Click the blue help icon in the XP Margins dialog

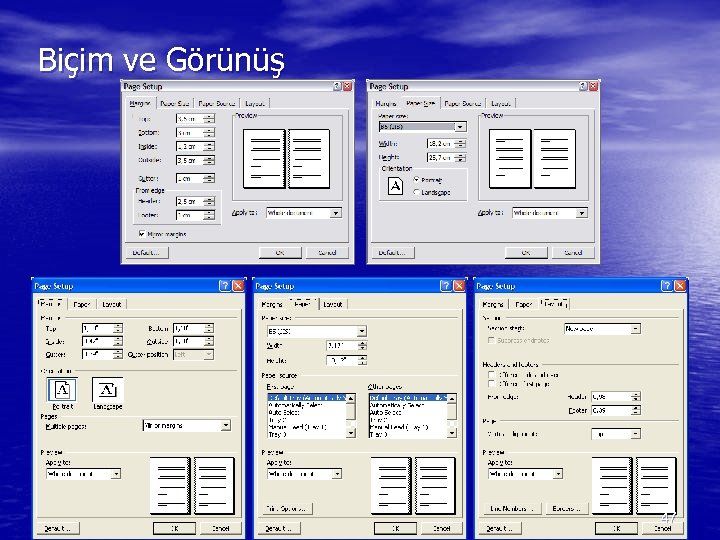click(x=225, y=286)
